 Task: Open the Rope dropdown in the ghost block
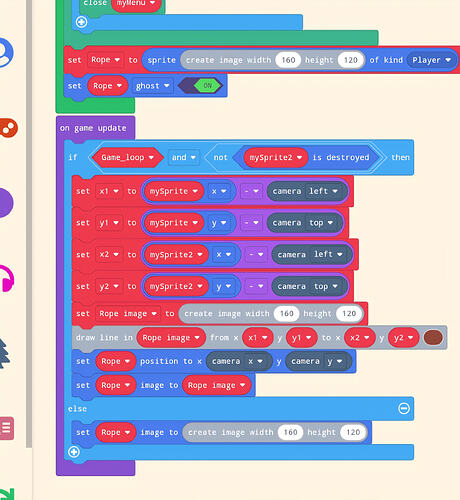point(107,86)
